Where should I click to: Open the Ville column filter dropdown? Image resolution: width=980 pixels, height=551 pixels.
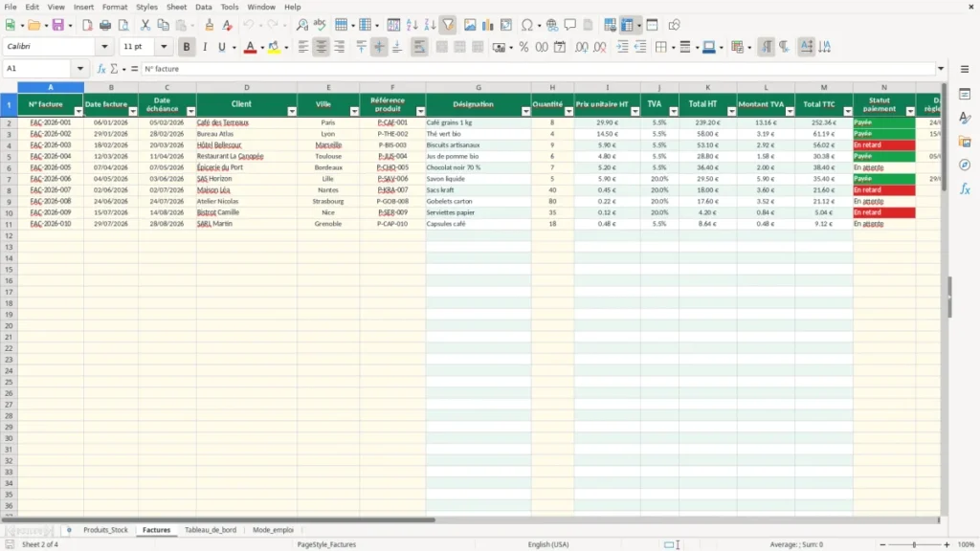tap(354, 111)
